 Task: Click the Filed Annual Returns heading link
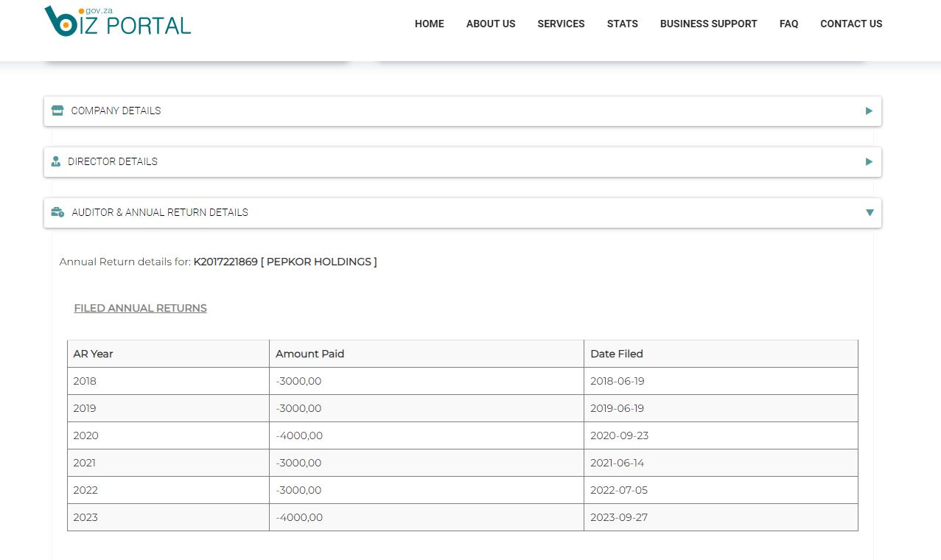pos(140,308)
